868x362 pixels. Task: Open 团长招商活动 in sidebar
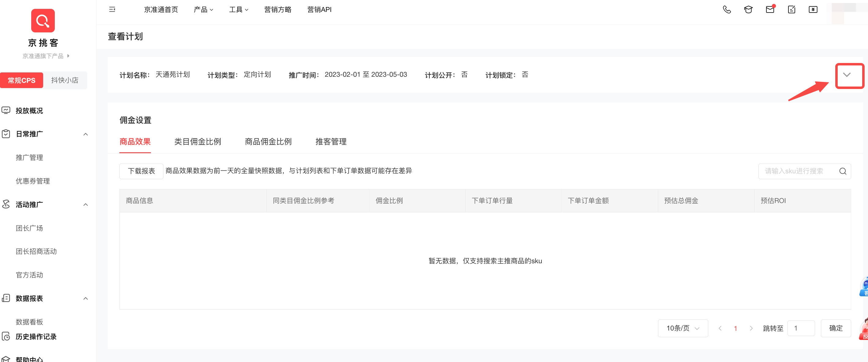36,251
